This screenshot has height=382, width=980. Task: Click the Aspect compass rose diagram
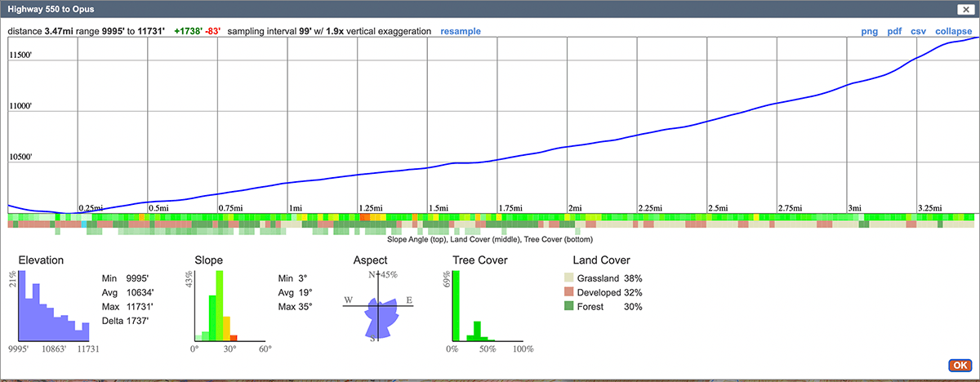(377, 307)
